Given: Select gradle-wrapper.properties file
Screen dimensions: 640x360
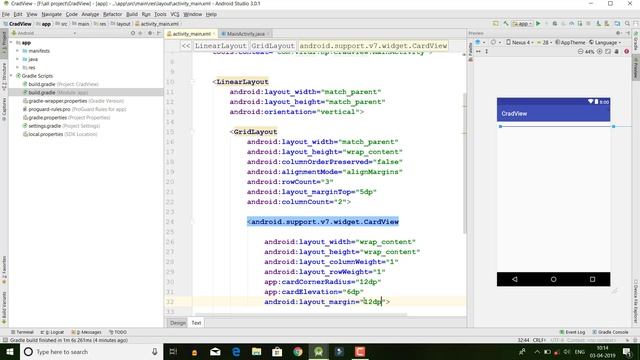Looking at the screenshot, I should 73,101.
